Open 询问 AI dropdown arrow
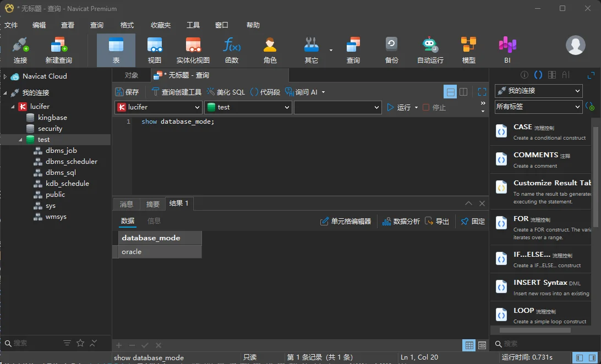The height and width of the screenshot is (364, 601). pos(323,92)
